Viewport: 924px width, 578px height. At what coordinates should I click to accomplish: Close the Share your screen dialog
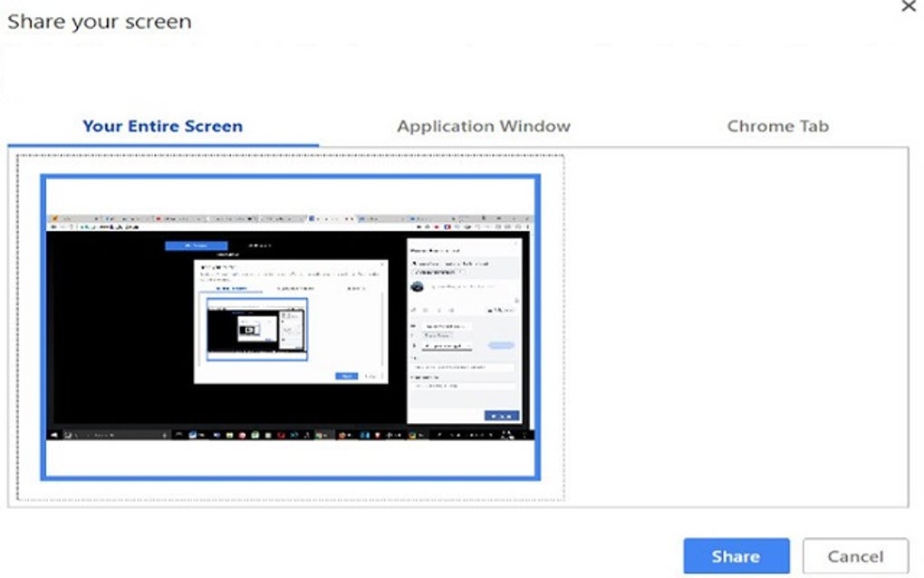coord(910,7)
